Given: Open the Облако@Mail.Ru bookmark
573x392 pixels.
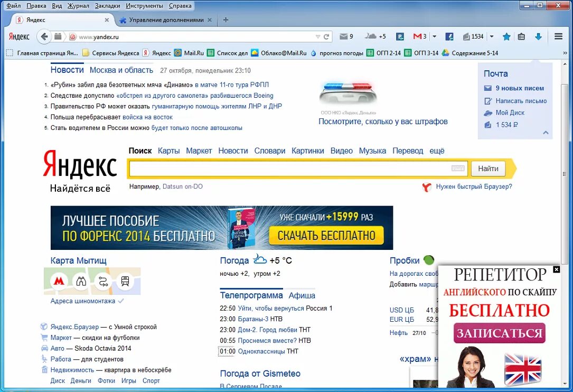Looking at the screenshot, I should pyautogui.click(x=278, y=53).
